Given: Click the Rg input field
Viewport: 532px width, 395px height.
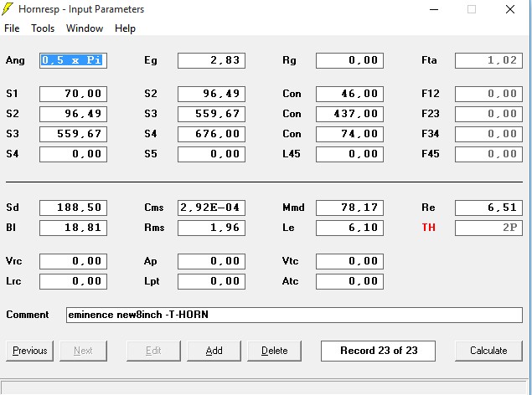Looking at the screenshot, I should click(350, 60).
